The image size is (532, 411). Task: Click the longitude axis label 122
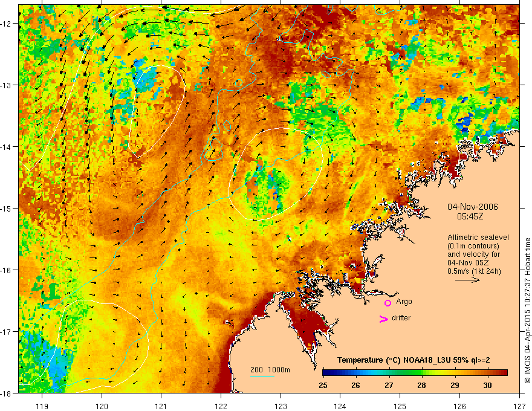pyautogui.click(x=221, y=406)
